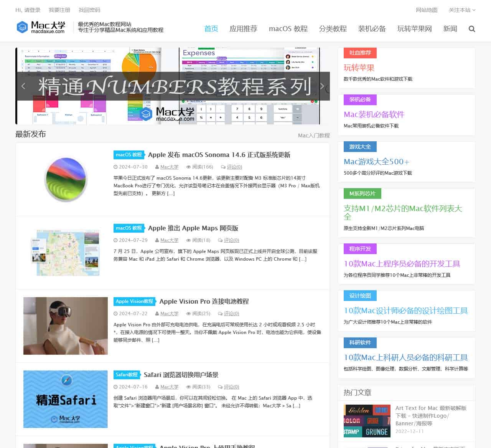
Task: Open macOS 教程 navigation menu
Action: click(288, 29)
